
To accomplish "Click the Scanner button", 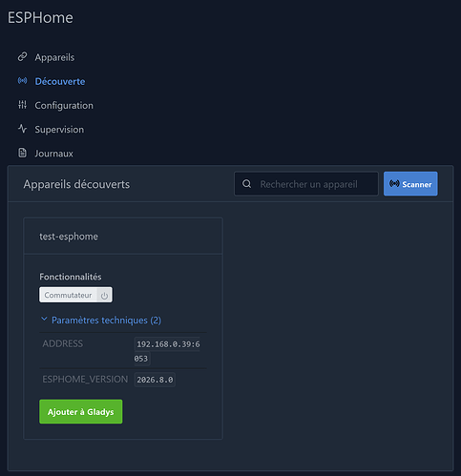I will 410,184.
